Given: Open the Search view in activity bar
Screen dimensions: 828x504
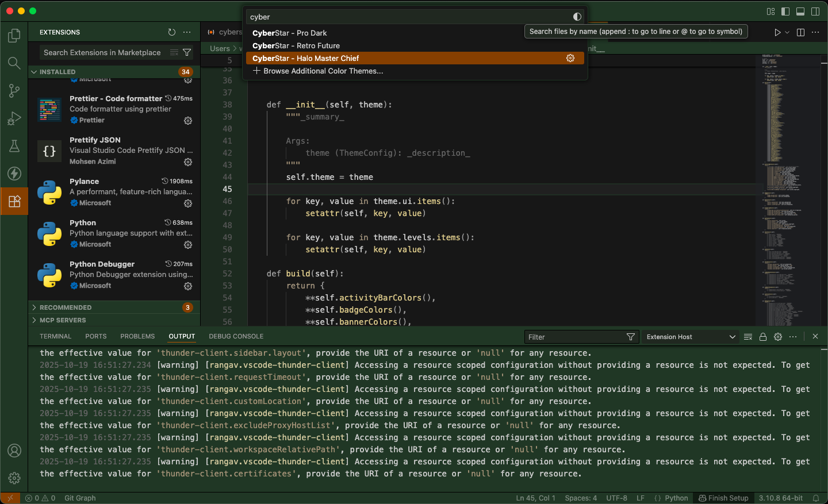Looking at the screenshot, I should (14, 63).
